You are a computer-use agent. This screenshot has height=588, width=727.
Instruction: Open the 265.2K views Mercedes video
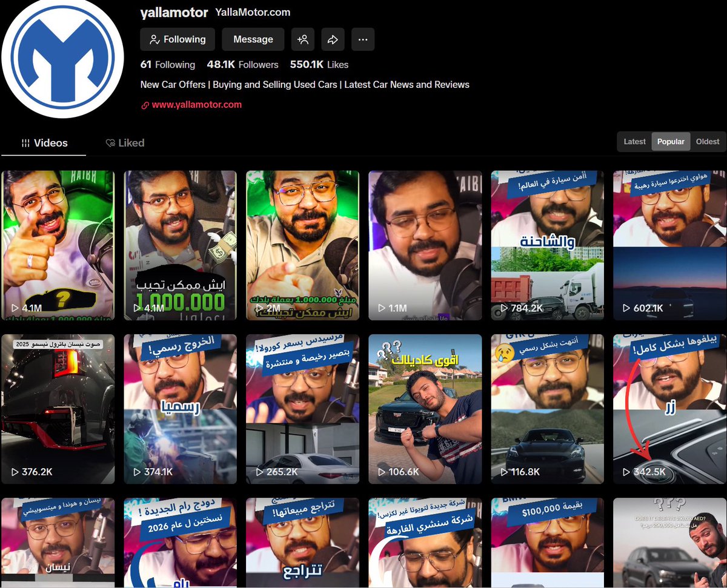[302, 409]
